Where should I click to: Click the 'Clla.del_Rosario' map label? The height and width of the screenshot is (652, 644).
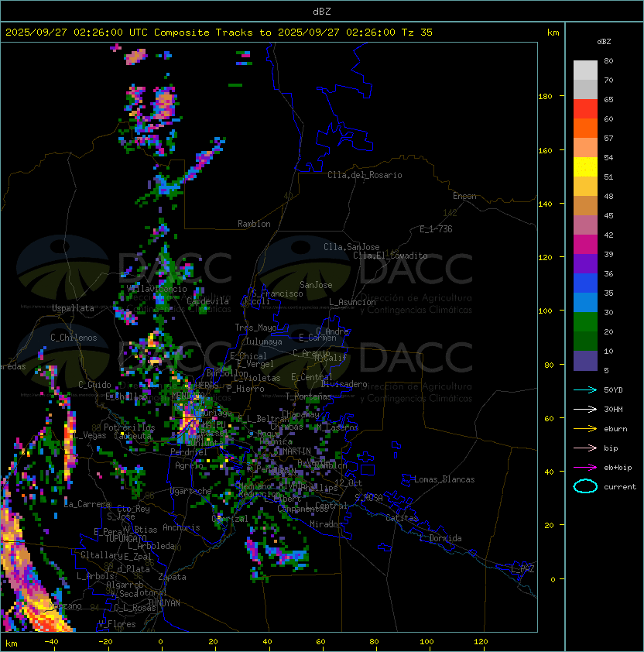coord(365,175)
